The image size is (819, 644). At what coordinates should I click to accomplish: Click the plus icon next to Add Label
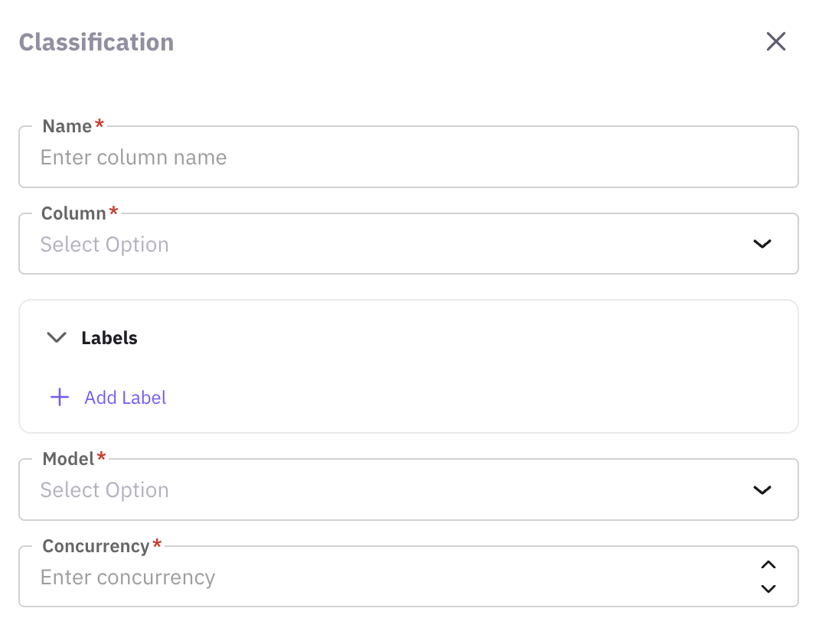[x=60, y=397]
